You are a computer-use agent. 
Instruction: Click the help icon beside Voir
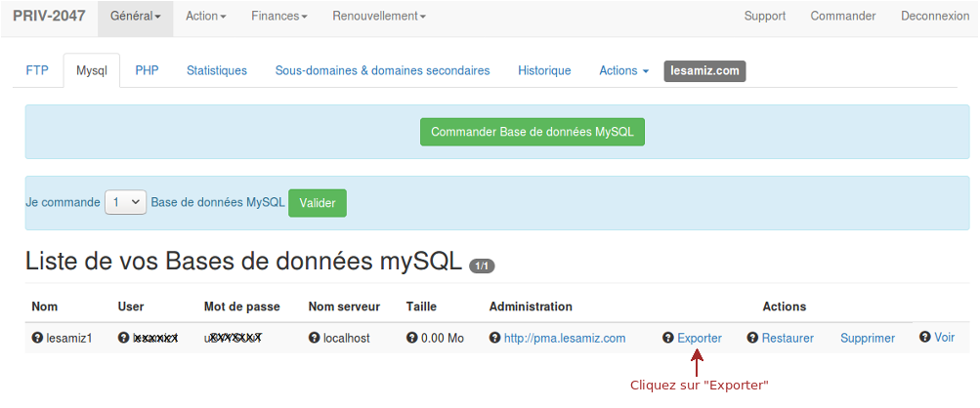(925, 337)
